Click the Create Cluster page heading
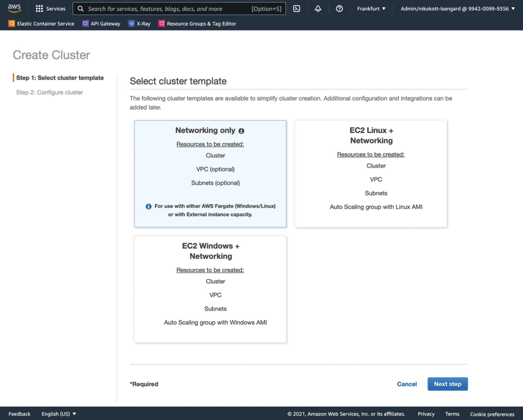 pyautogui.click(x=52, y=55)
